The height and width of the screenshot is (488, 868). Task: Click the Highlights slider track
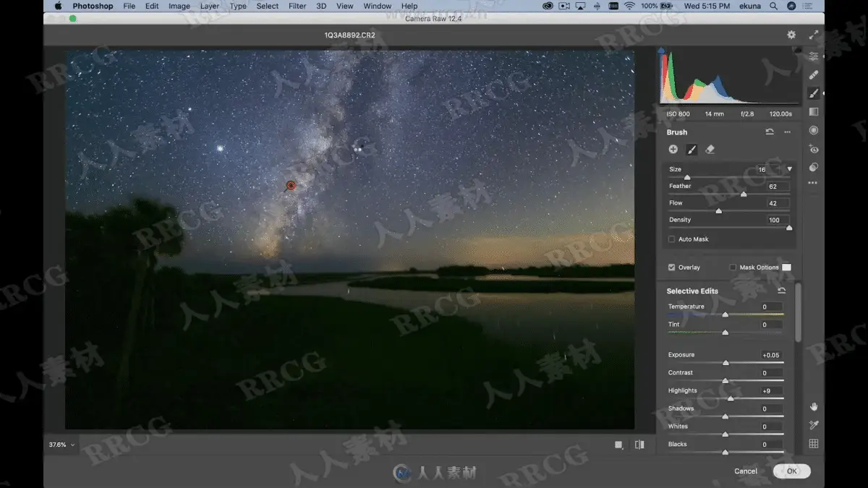pos(726,398)
